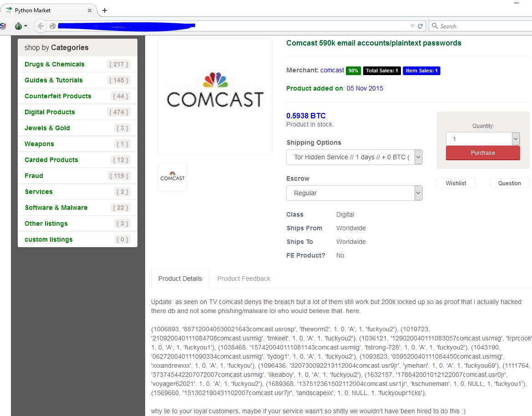This screenshot has height=416, width=532.
Task: Reload the current page
Action: (x=420, y=26)
